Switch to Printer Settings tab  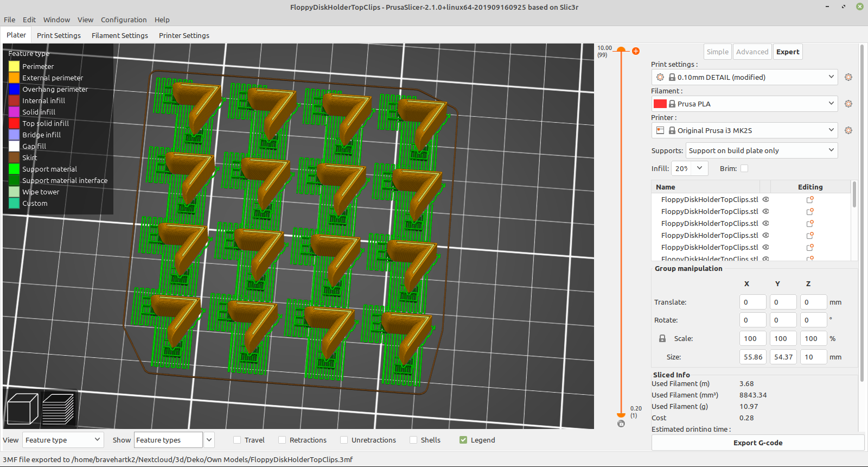[184, 35]
